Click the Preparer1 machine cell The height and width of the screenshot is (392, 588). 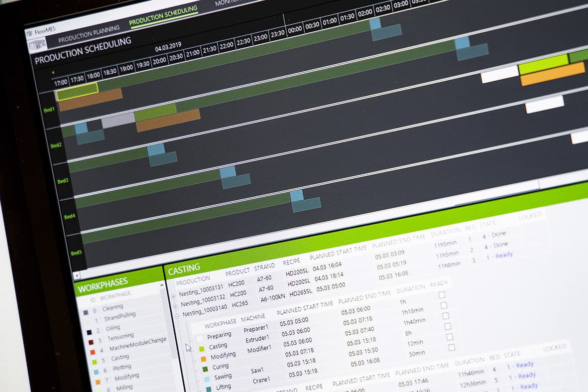coord(256,329)
